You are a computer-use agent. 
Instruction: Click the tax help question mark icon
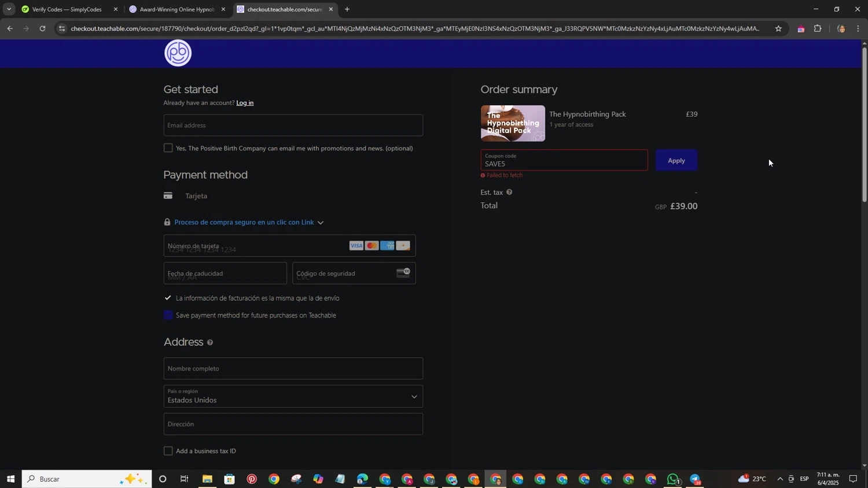tap(509, 192)
